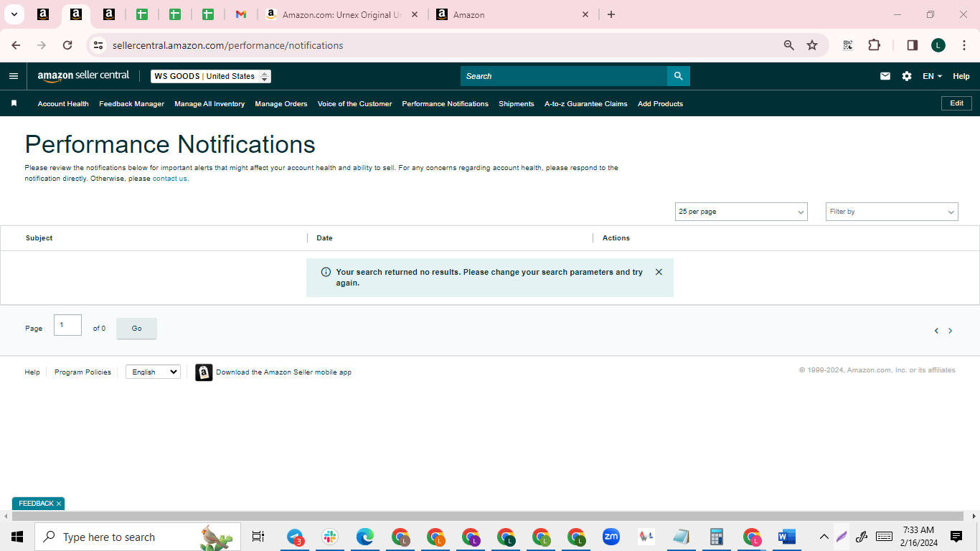Close the tab titled Amazon
Image resolution: width=980 pixels, height=551 pixels.
pyautogui.click(x=585, y=14)
